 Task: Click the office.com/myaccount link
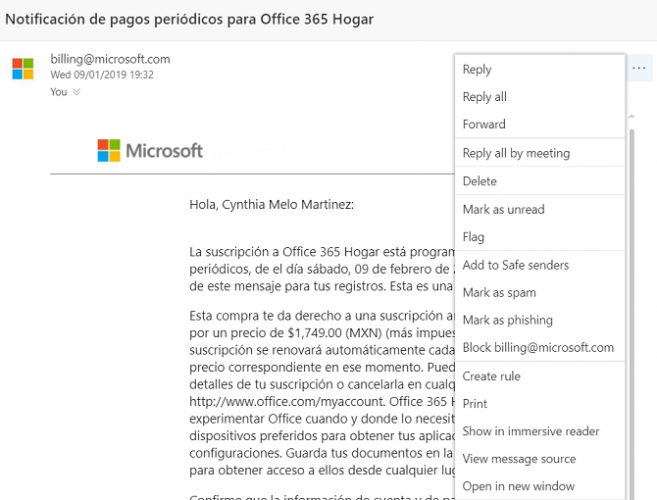tap(287, 402)
